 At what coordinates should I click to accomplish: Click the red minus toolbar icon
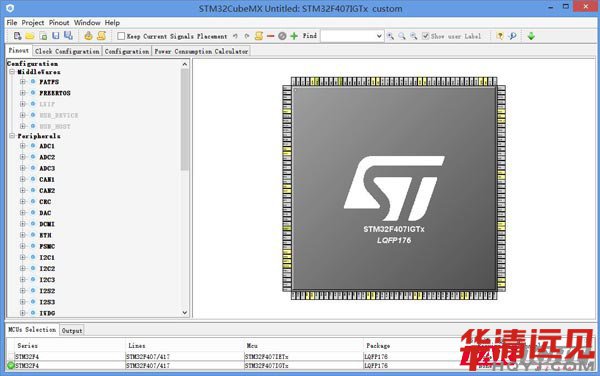[271, 36]
